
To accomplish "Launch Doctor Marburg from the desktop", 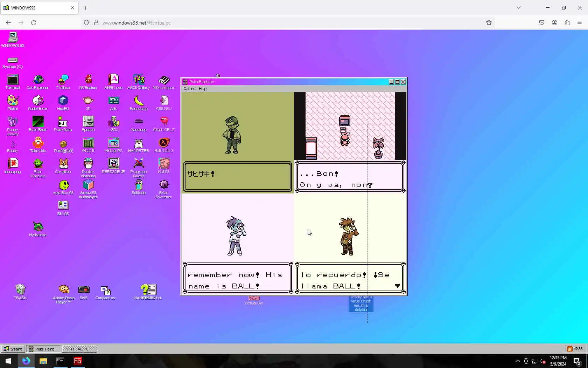I will (x=88, y=169).
